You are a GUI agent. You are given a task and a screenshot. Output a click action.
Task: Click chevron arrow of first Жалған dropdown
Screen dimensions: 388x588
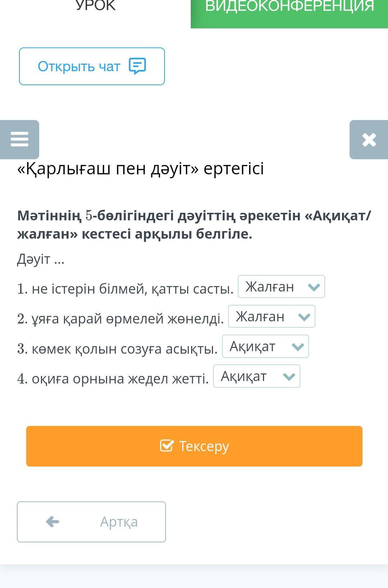314,287
